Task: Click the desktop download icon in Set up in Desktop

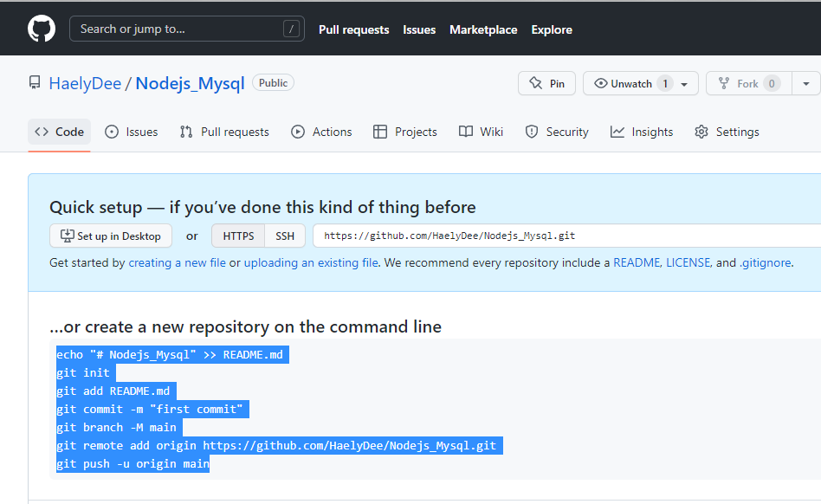Action: click(67, 236)
